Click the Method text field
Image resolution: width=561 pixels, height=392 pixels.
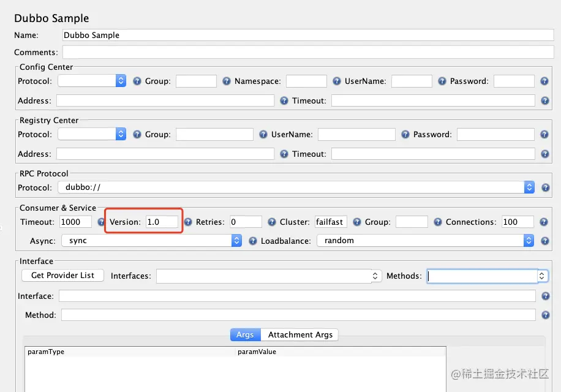pyautogui.click(x=298, y=315)
